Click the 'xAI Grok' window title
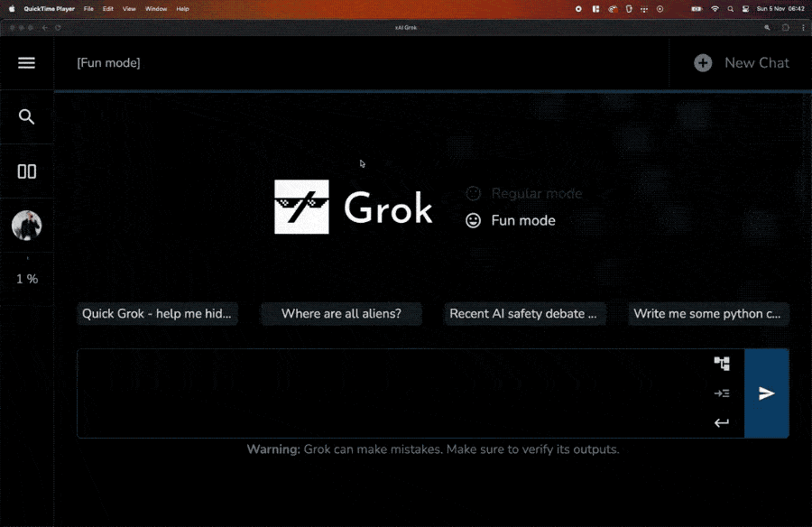This screenshot has width=812, height=527. click(406, 27)
